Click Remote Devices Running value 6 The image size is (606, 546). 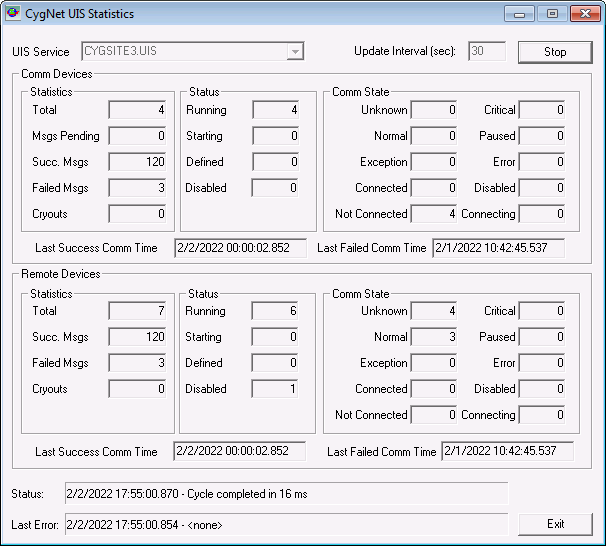point(275,311)
